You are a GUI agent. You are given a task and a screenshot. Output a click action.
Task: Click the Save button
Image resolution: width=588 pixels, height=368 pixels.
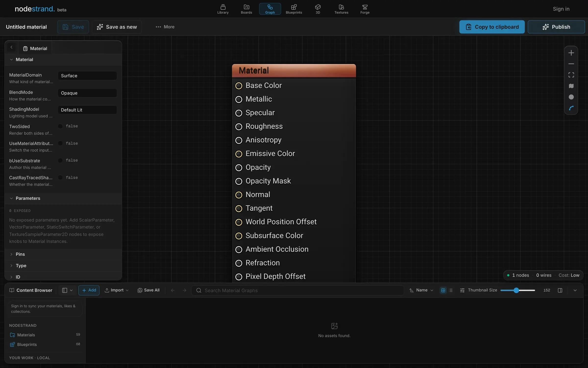click(x=73, y=27)
